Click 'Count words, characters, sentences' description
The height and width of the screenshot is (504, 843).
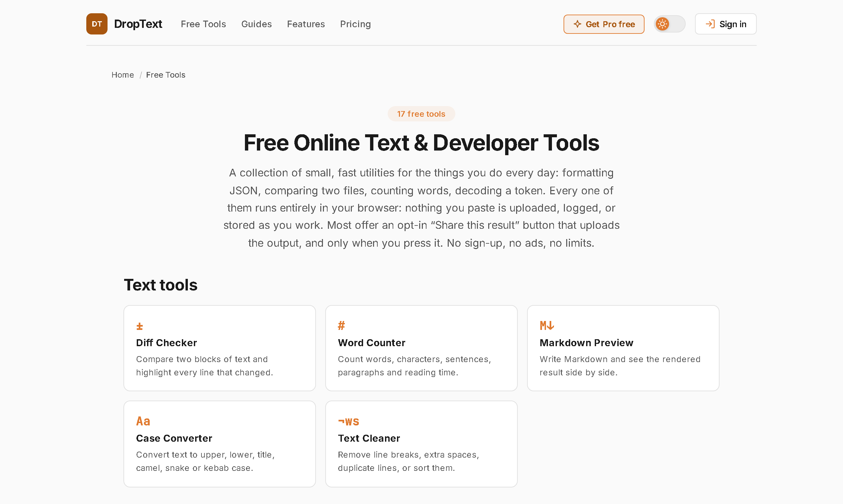(414, 366)
